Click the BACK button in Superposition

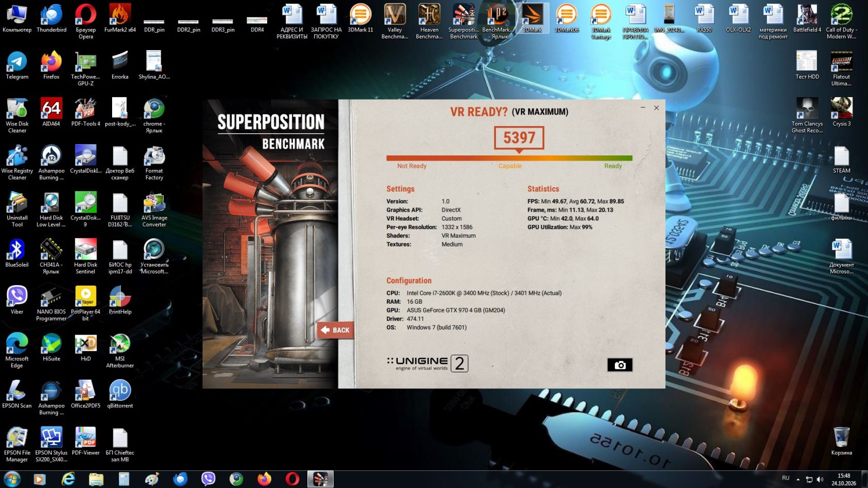pos(335,330)
